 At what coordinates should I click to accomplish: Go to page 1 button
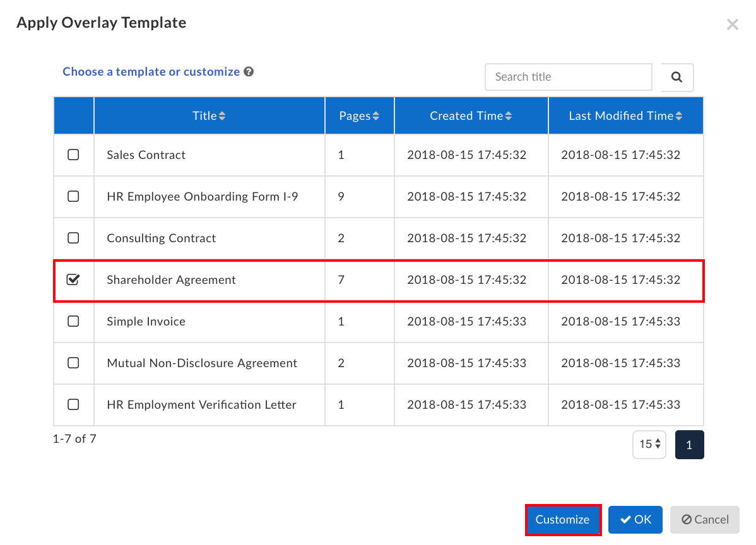point(690,445)
